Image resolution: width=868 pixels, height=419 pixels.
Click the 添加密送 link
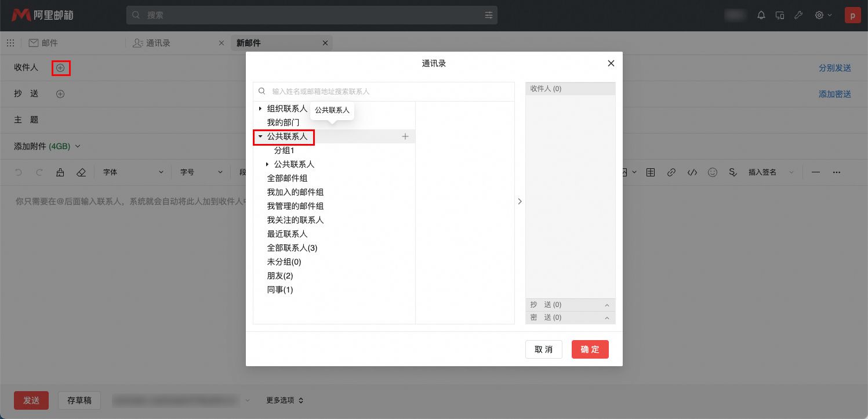tap(834, 94)
